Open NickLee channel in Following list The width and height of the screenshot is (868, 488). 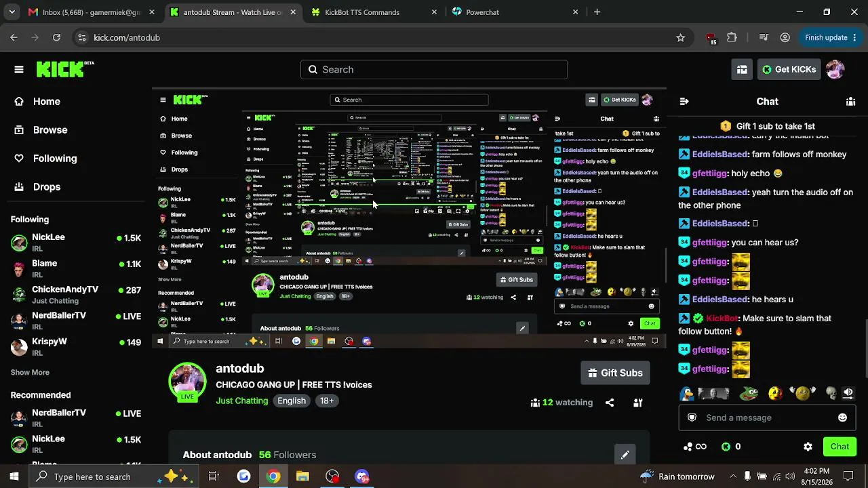click(76, 243)
